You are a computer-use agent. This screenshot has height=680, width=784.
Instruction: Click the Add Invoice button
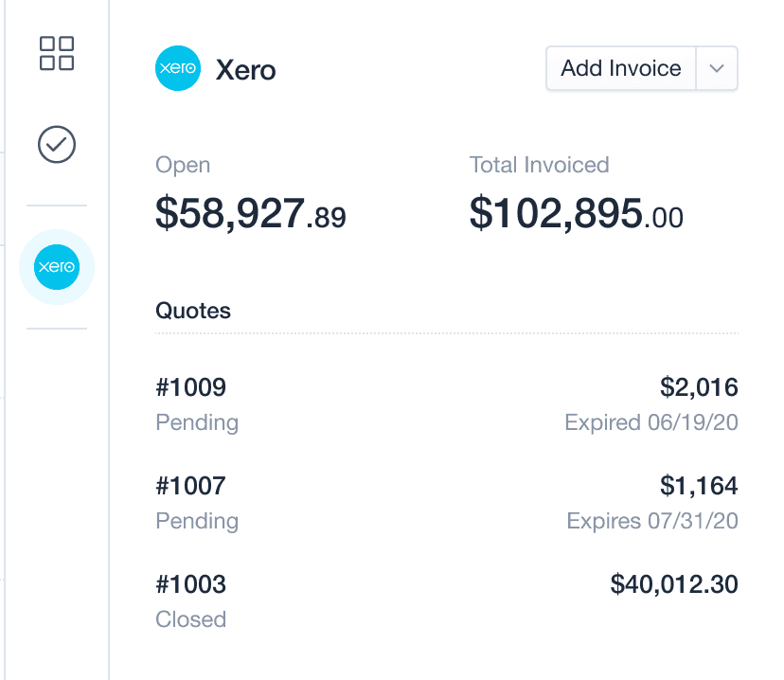click(621, 68)
